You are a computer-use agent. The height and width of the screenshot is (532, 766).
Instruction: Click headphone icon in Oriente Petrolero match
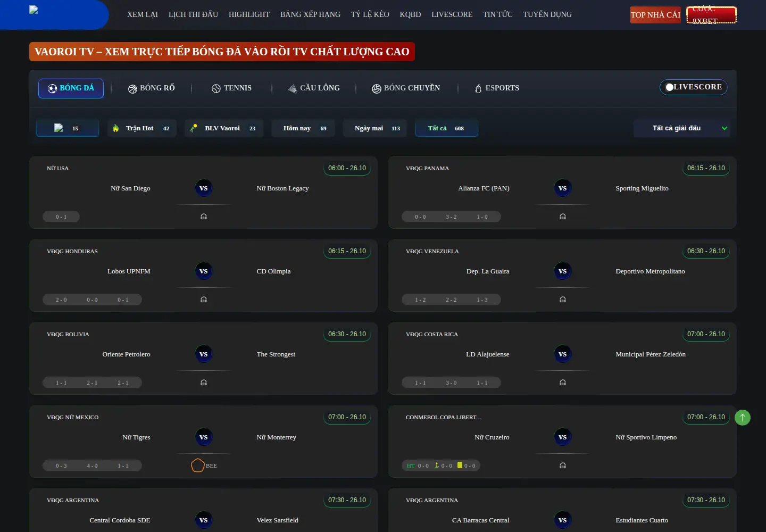coord(204,383)
